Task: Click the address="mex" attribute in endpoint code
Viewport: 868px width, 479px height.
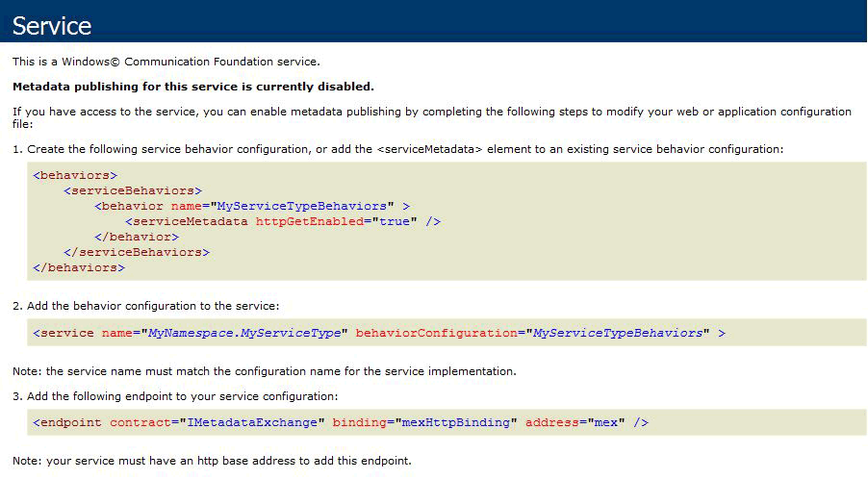Action: [x=575, y=422]
